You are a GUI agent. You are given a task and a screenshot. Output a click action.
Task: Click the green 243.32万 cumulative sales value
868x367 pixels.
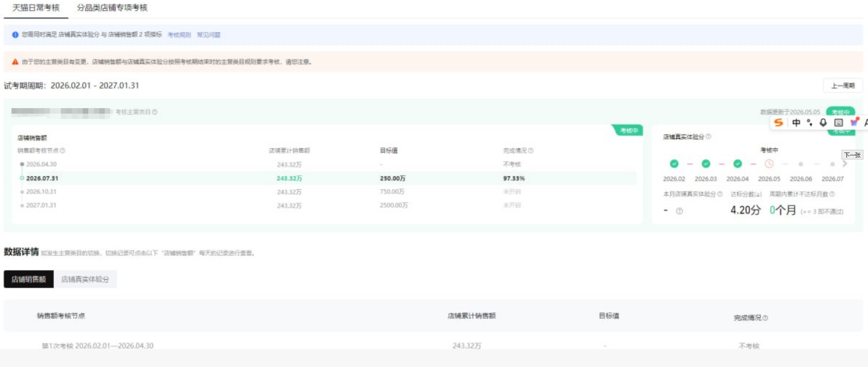point(289,178)
